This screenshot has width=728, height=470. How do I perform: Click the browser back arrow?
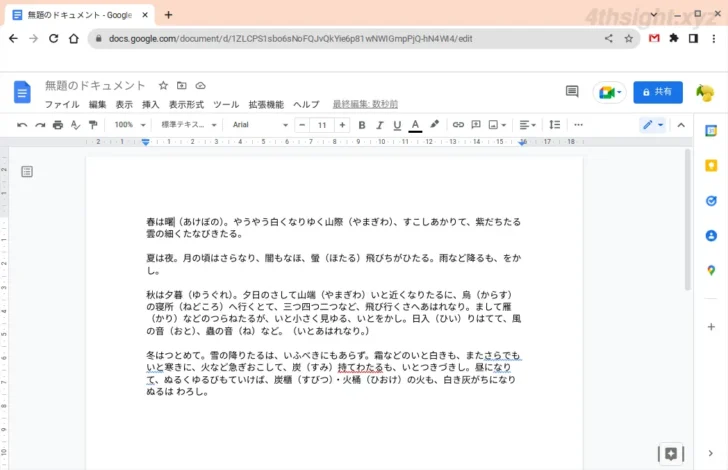13,39
